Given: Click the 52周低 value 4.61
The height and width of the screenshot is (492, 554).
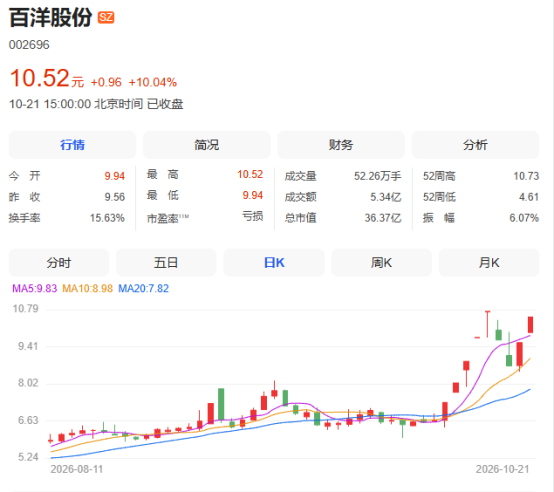Looking at the screenshot, I should coord(529,197).
